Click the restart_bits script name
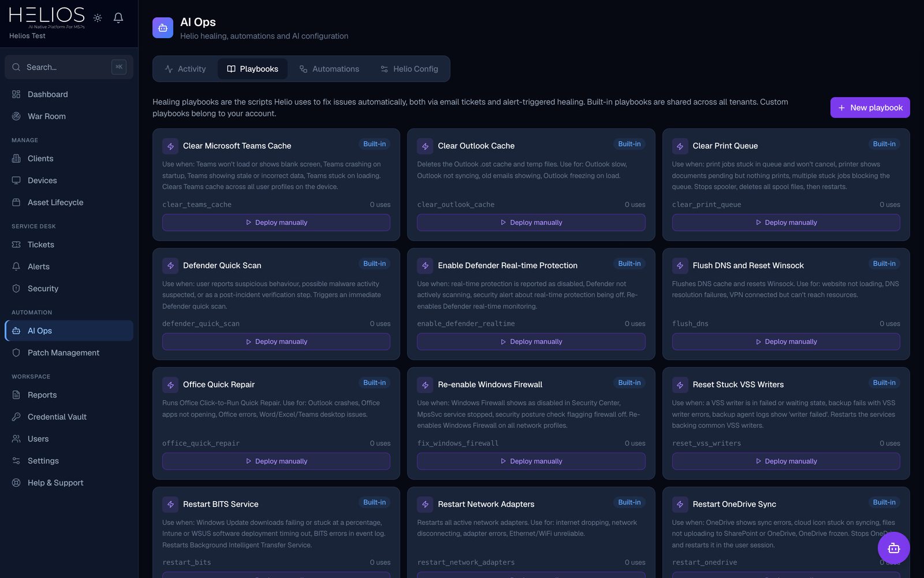 187,562
